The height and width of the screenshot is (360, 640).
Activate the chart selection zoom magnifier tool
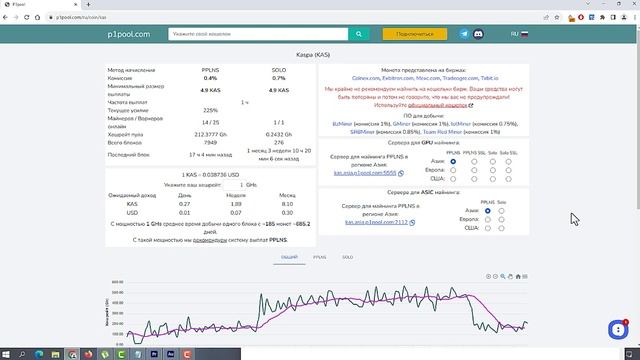[503, 276]
